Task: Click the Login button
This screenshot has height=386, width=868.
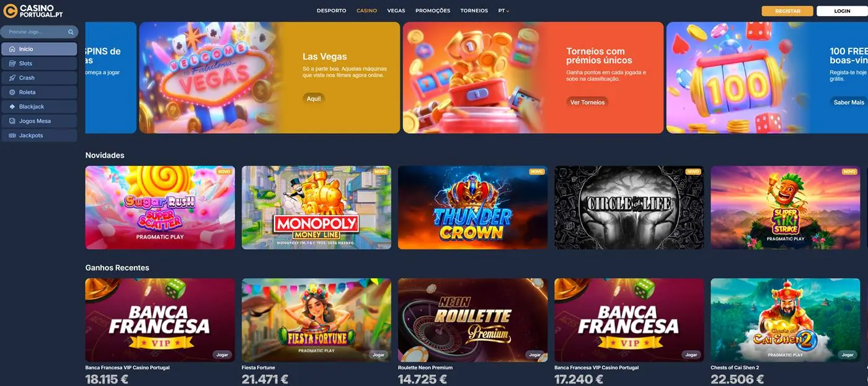Action: pyautogui.click(x=842, y=11)
